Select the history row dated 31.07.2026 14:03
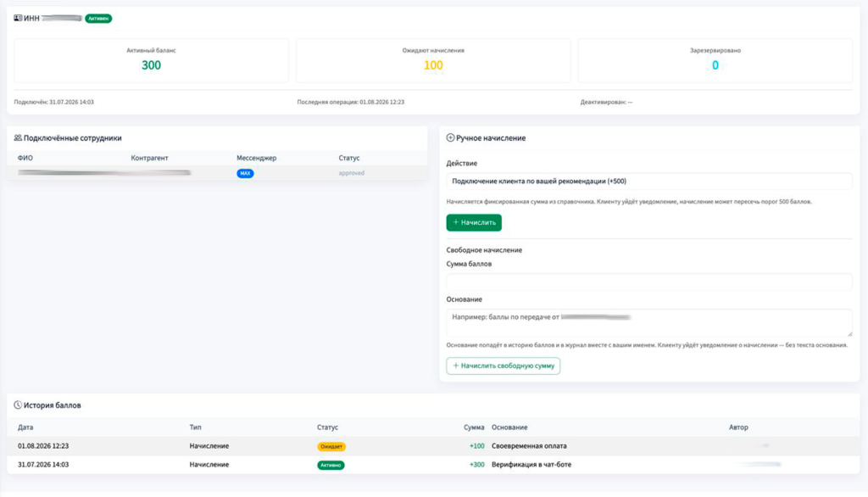868x497 pixels. coord(433,465)
